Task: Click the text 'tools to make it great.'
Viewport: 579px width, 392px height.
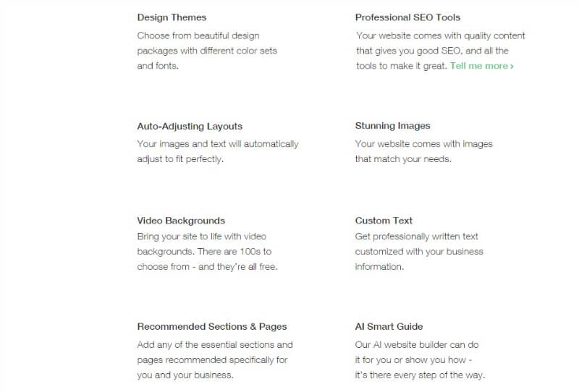Action: coord(402,66)
